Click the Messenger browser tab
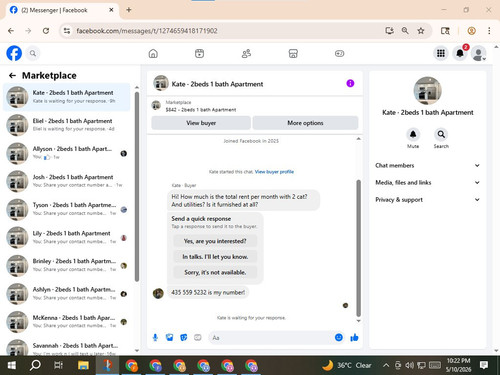 pyautogui.click(x=61, y=10)
